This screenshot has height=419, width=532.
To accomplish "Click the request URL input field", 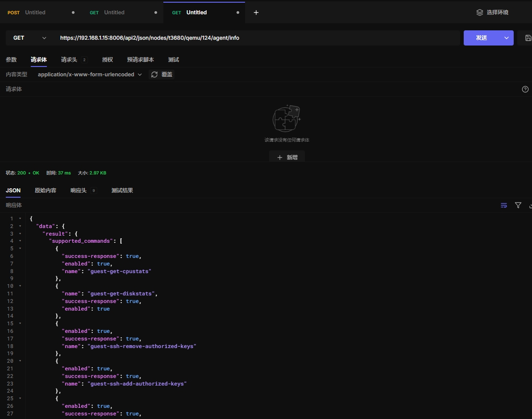I will [257, 38].
